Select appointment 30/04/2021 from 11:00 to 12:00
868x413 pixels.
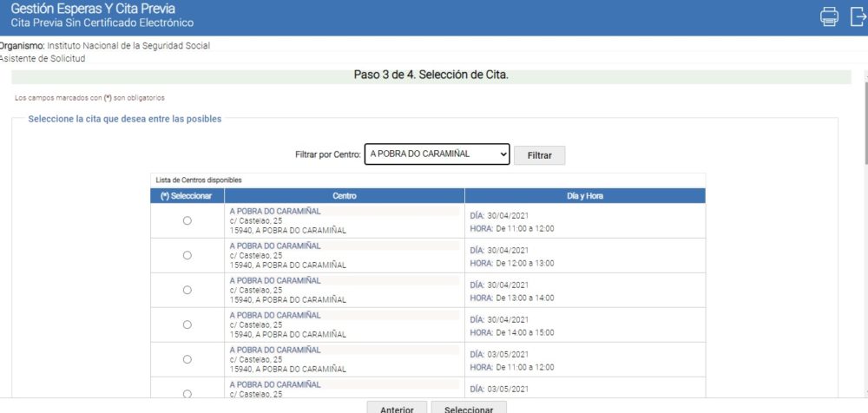click(x=187, y=220)
